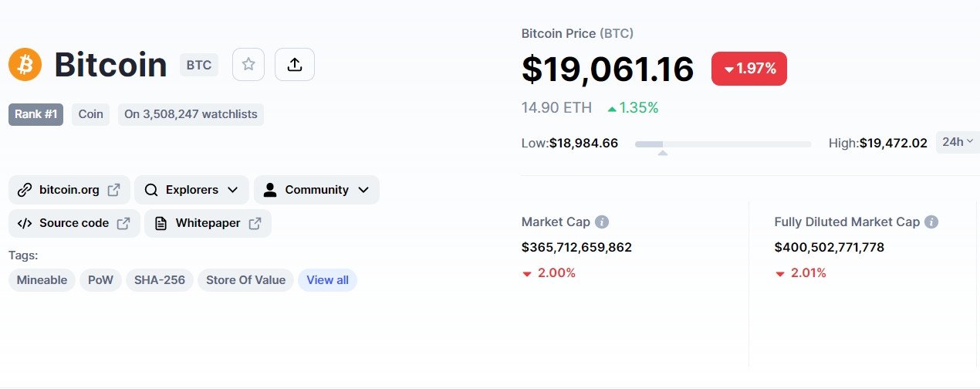Open the 24h time range dropdown

(x=958, y=142)
